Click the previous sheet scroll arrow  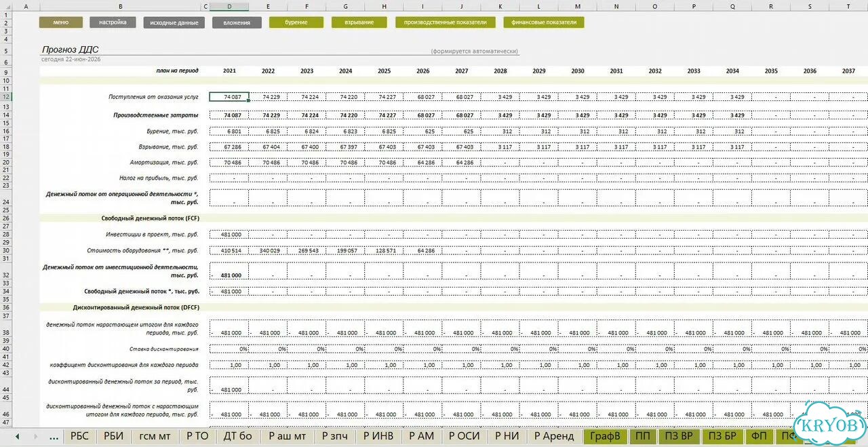[17, 436]
